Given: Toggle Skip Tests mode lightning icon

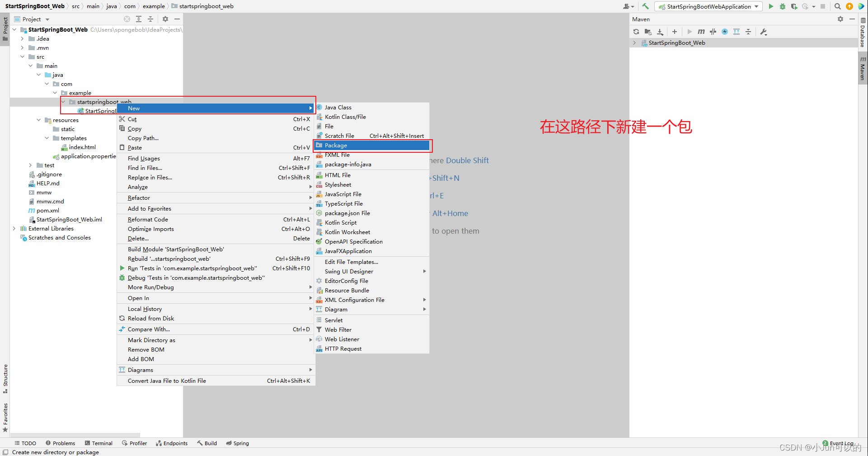Looking at the screenshot, I should (x=725, y=32).
